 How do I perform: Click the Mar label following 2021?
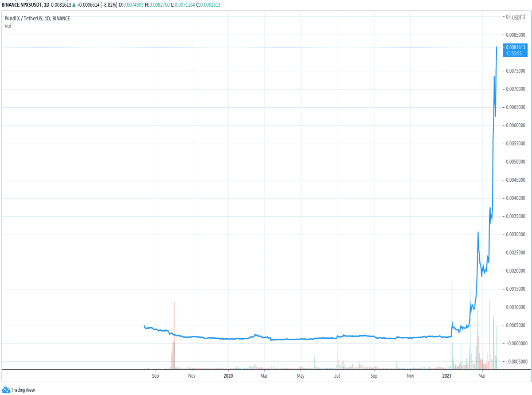point(482,376)
